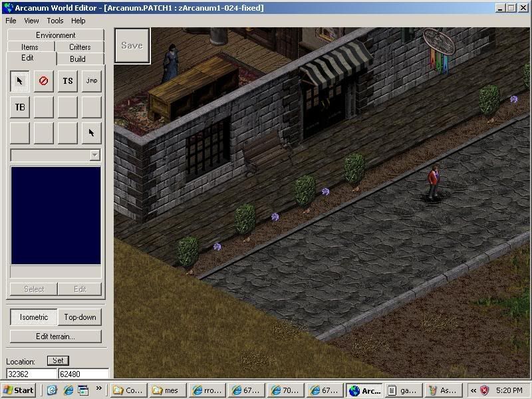The image size is (532, 399).
Task: Click the Save button
Action: 132,46
